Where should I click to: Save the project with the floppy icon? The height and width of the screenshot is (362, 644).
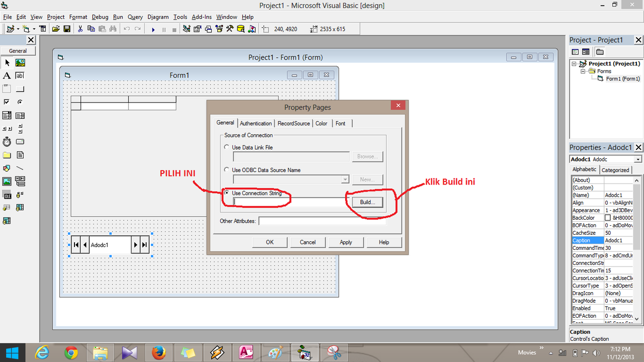[67, 29]
